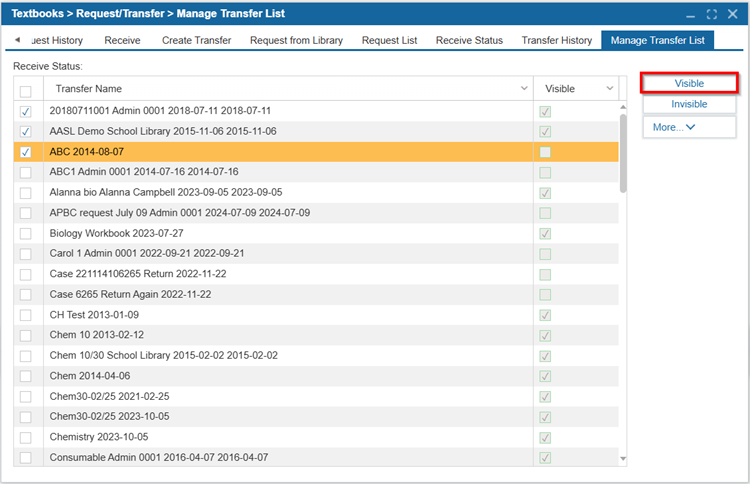Check the Carol 1 Admin 0001 row checkbox

point(25,254)
